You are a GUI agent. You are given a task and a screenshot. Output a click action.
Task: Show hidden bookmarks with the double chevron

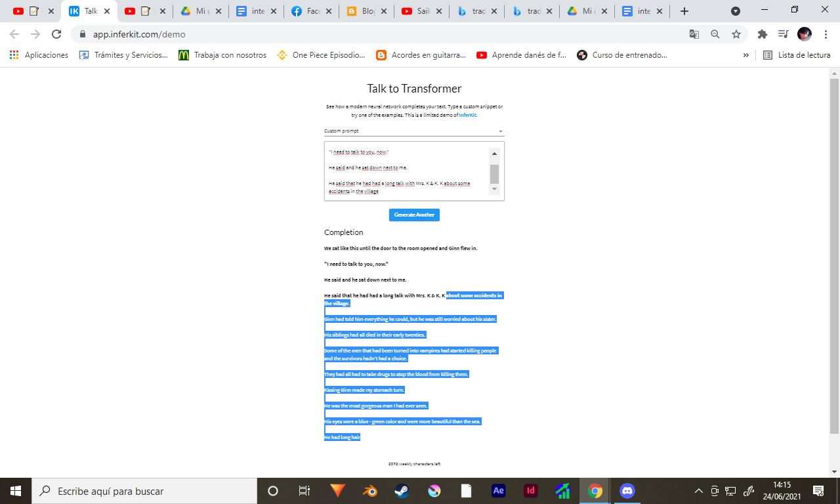pyautogui.click(x=745, y=55)
